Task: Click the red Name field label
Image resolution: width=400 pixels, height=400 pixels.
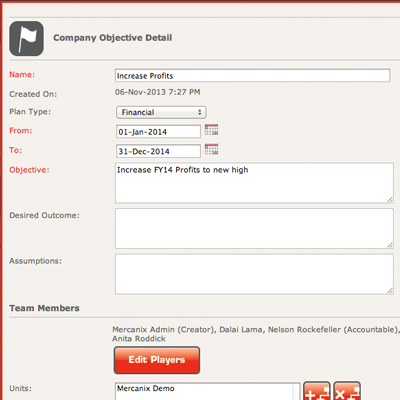Action: pos(22,75)
